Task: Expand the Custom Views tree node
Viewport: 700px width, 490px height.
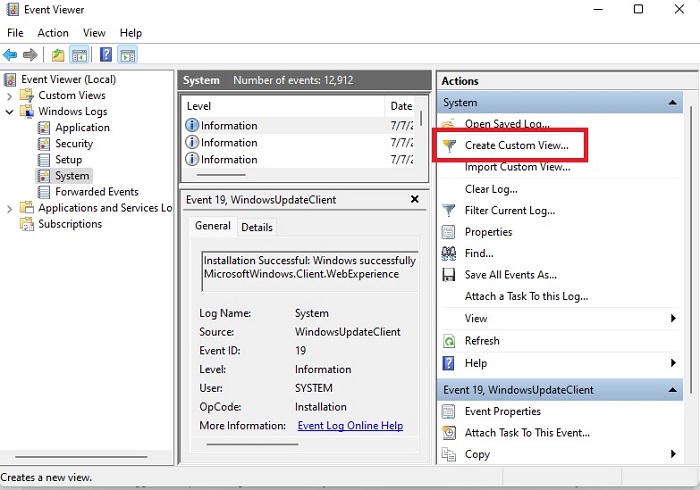Action: (9, 96)
